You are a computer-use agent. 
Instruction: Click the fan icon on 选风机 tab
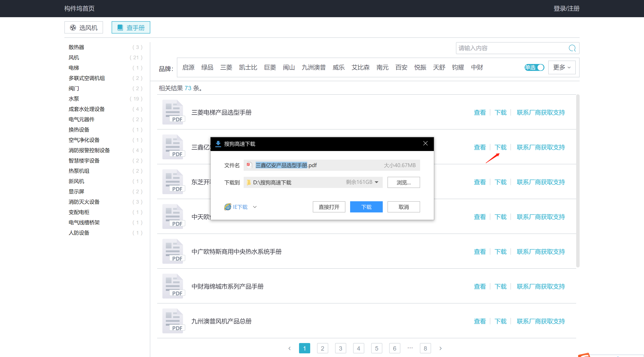click(73, 27)
